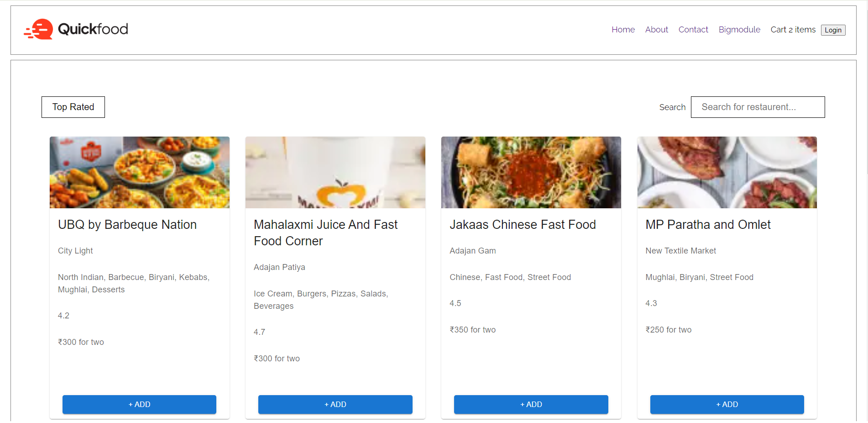Click the Quickfood logo icon
Viewport: 868px width, 423px height.
[x=39, y=29]
